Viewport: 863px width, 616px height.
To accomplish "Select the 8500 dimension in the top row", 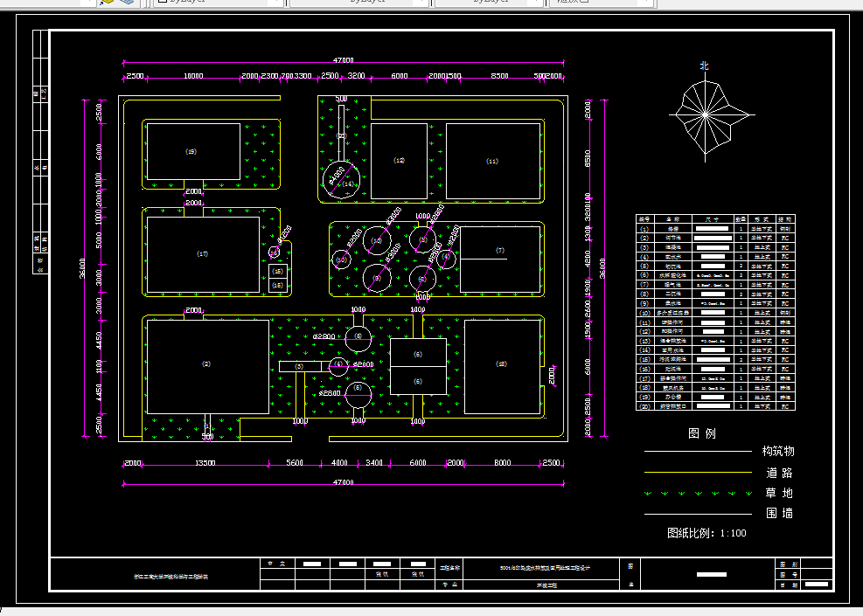I will (499, 76).
